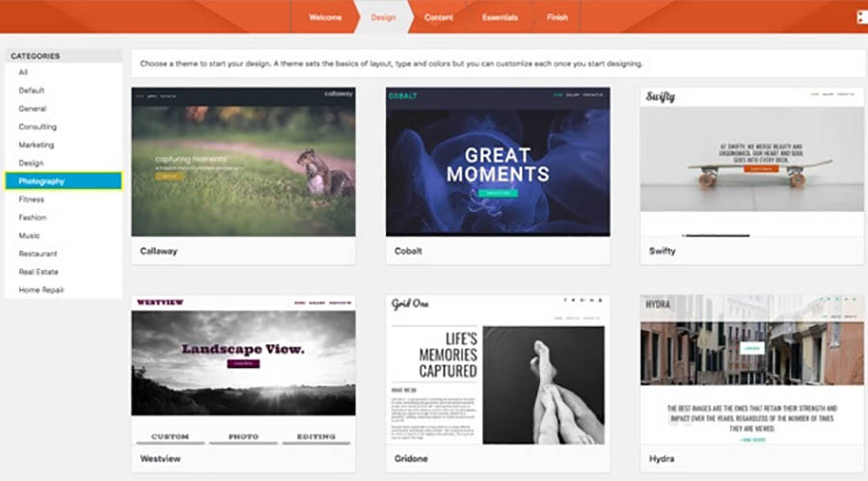Select the Home Repair category

coord(41,290)
